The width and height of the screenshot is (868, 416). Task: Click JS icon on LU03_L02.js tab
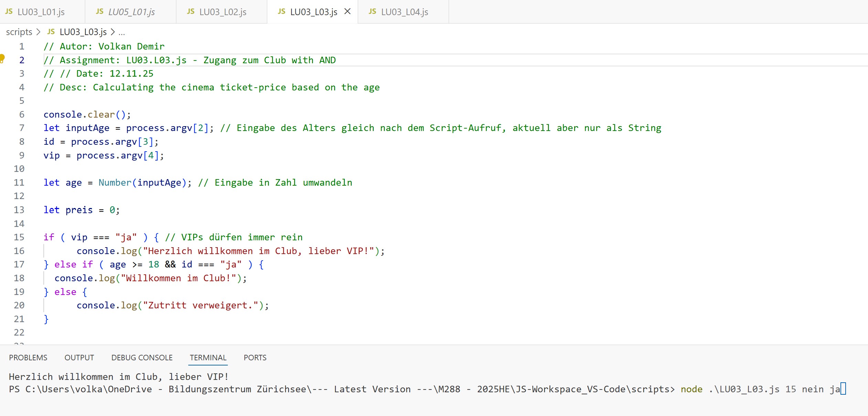191,12
